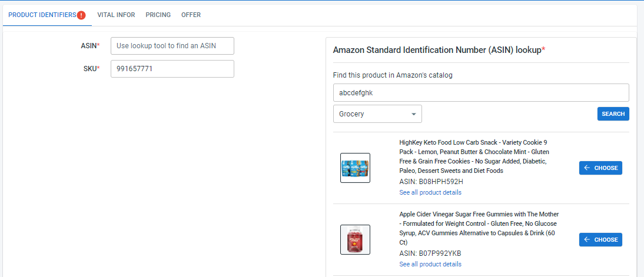Screen dimensions: 644x277
Task: Click the dropdown arrow on Grocery selector
Action: [414, 114]
